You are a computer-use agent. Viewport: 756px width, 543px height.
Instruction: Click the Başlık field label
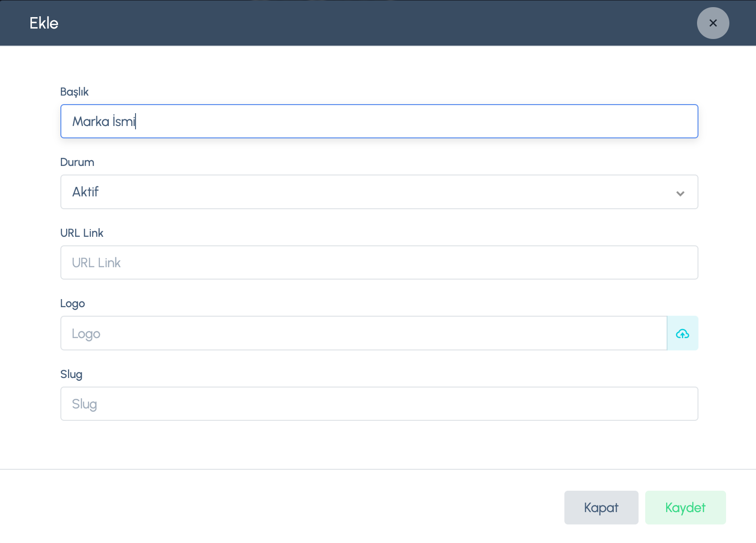pos(74,92)
